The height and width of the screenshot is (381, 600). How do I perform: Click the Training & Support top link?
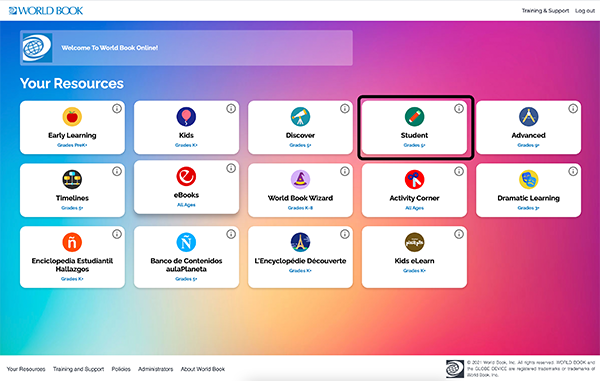pyautogui.click(x=545, y=11)
